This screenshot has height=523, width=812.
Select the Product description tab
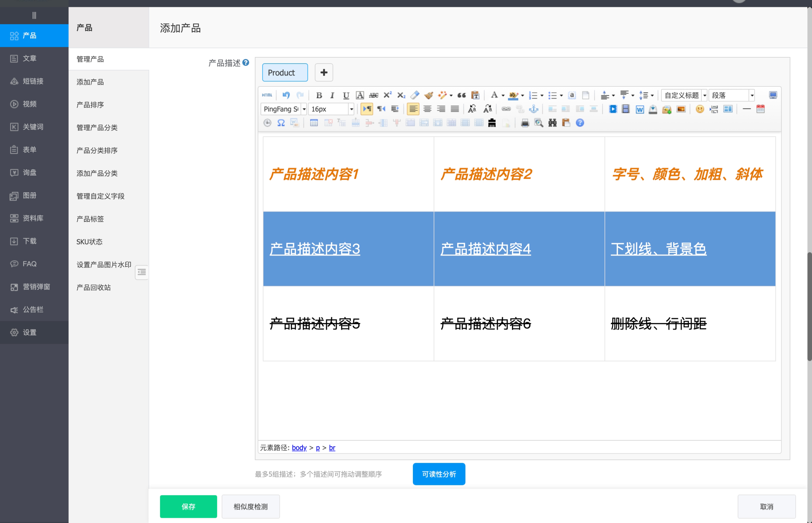pyautogui.click(x=285, y=72)
